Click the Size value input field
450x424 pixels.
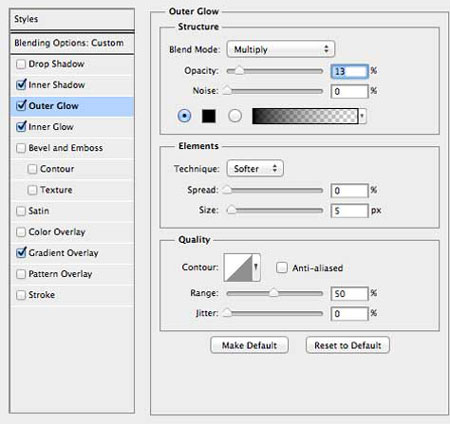click(x=349, y=211)
